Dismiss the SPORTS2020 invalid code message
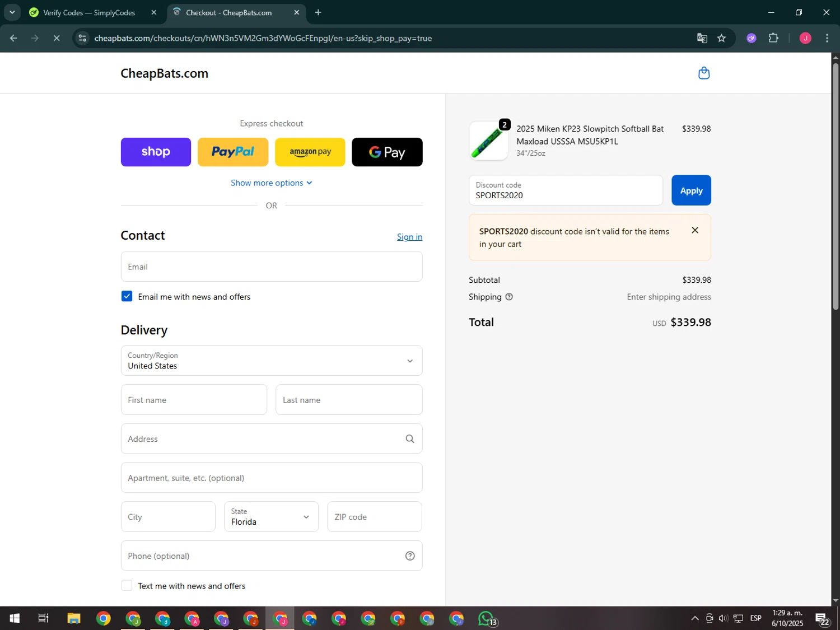Screen dimensions: 840x630 [695, 230]
